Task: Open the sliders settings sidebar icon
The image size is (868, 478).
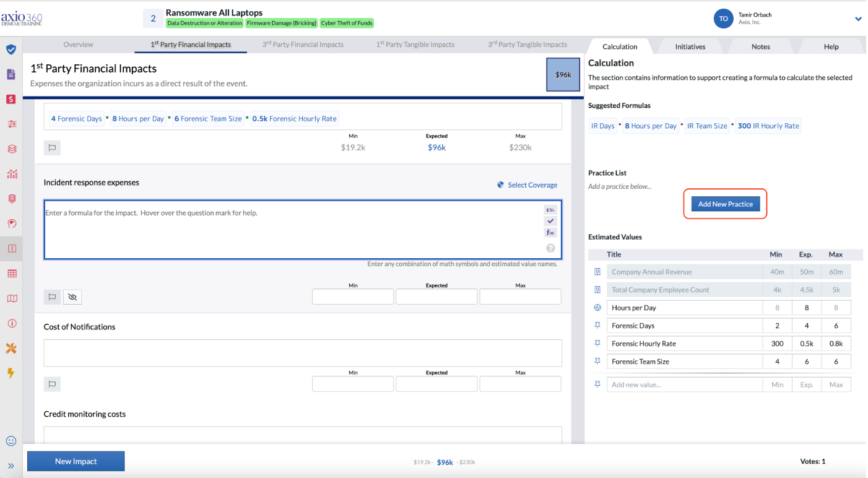Action: 12,124
